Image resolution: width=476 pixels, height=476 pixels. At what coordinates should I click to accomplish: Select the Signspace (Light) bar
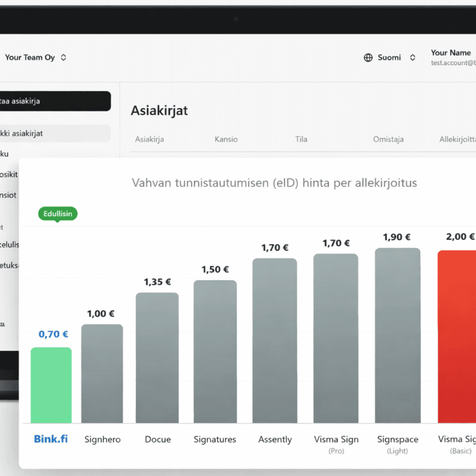[x=397, y=335]
